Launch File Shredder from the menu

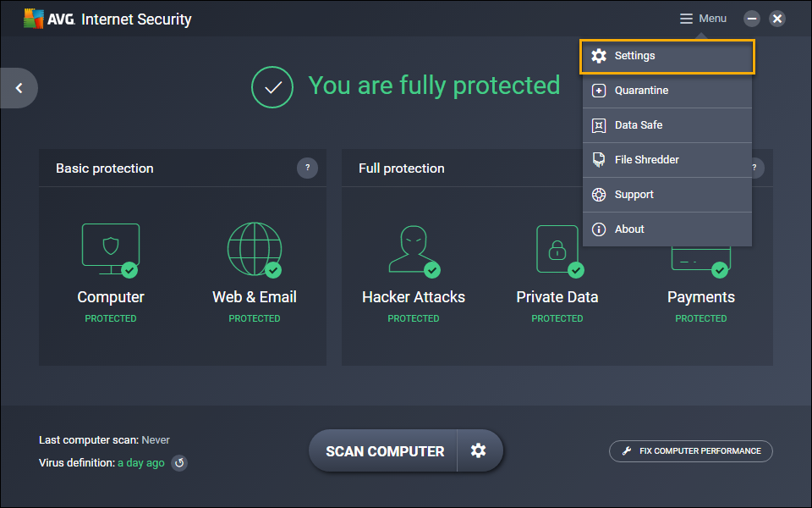(x=667, y=160)
